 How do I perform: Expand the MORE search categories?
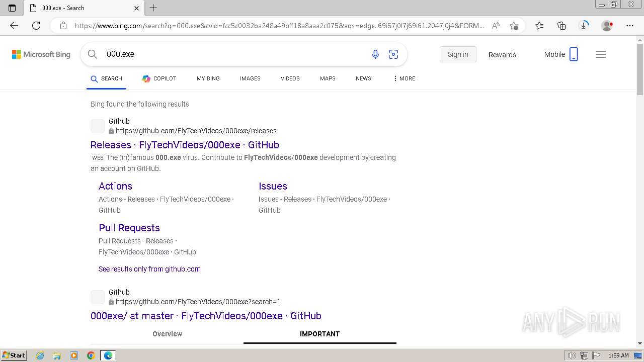[x=404, y=78]
